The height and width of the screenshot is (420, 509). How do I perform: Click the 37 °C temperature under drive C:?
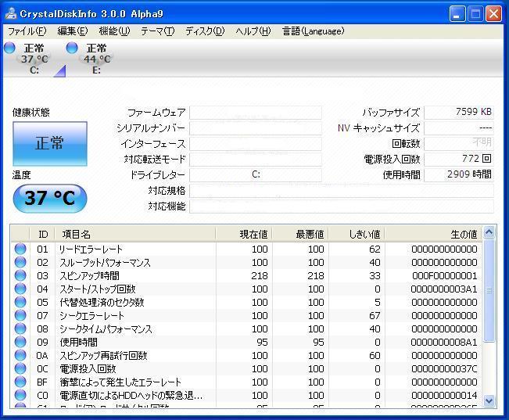pyautogui.click(x=34, y=59)
